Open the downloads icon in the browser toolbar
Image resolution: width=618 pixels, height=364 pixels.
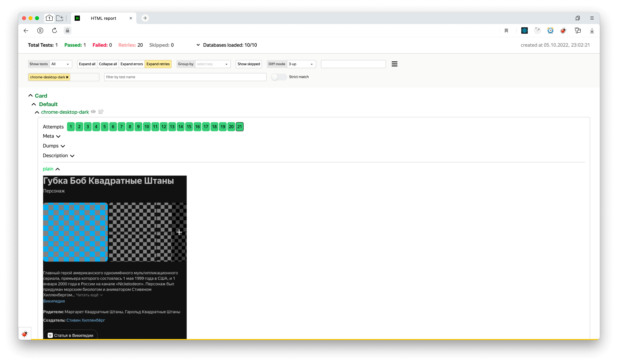point(592,30)
